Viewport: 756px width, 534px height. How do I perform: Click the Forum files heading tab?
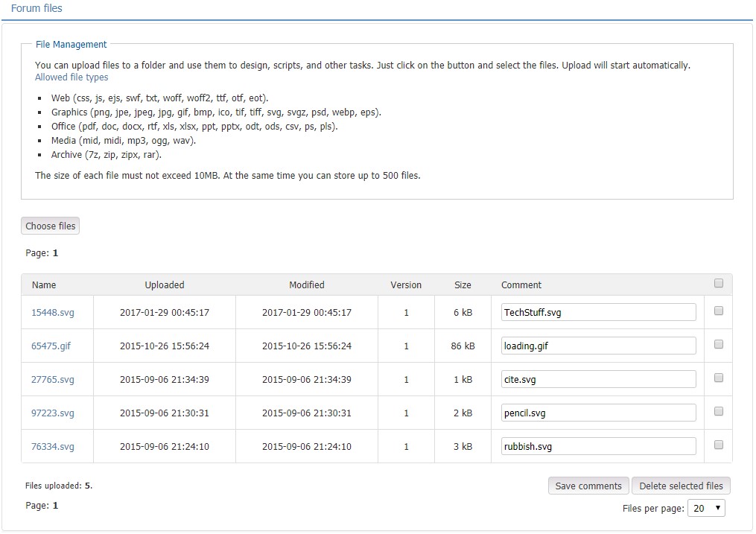pos(36,9)
